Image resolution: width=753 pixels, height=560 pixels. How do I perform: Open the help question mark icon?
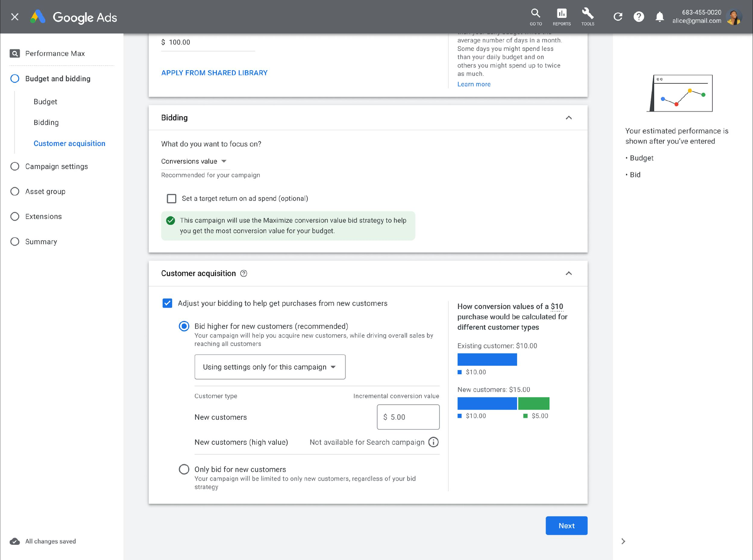[639, 17]
